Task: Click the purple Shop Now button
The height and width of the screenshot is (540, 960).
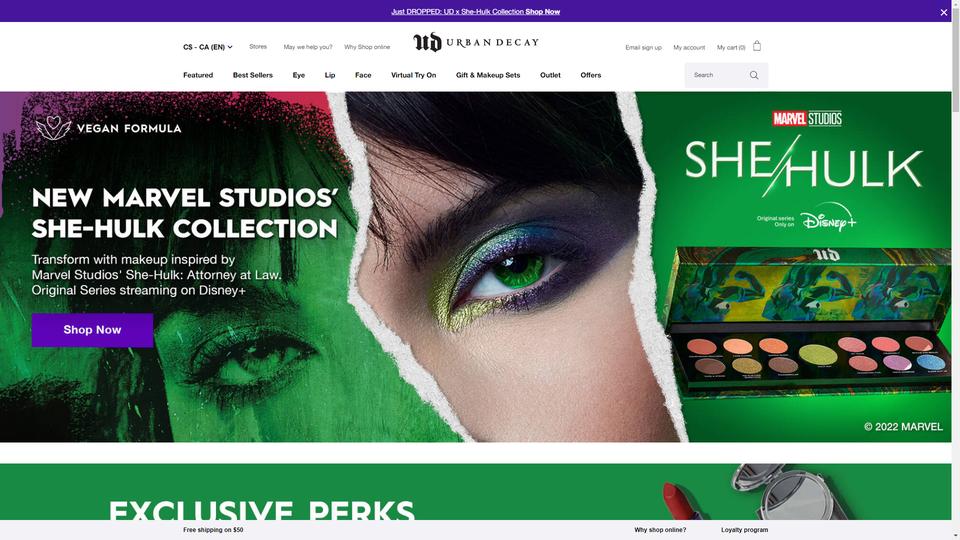Action: point(92,330)
